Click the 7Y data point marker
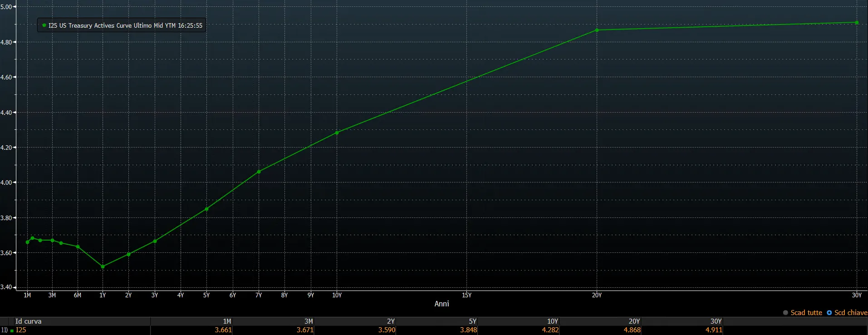Screen dimensions: 868x335 [259, 172]
